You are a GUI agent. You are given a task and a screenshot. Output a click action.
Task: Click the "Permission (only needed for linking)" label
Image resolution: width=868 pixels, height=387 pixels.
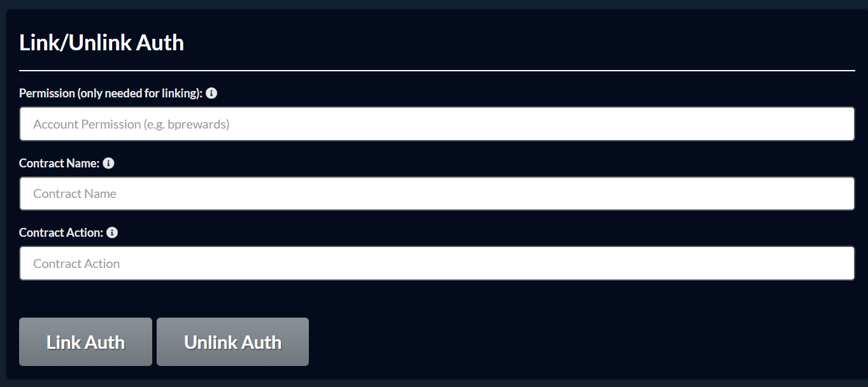pyautogui.click(x=111, y=93)
